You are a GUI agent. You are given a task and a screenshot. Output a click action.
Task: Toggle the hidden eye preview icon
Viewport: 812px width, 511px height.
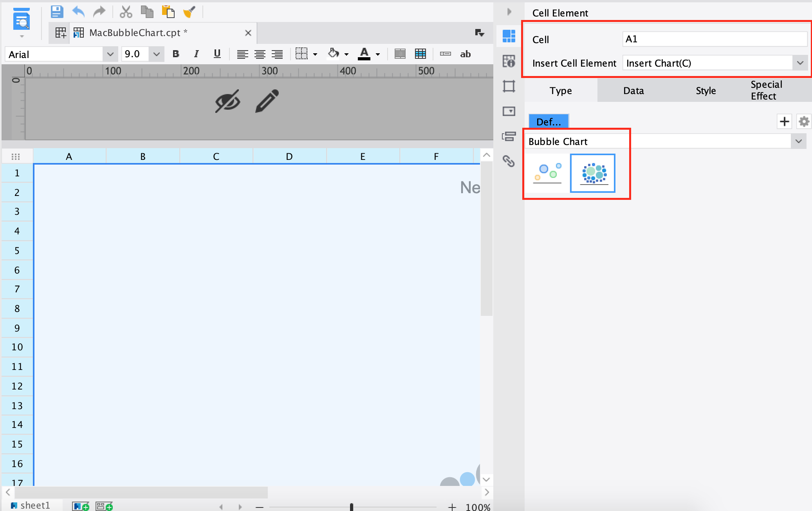(x=228, y=101)
